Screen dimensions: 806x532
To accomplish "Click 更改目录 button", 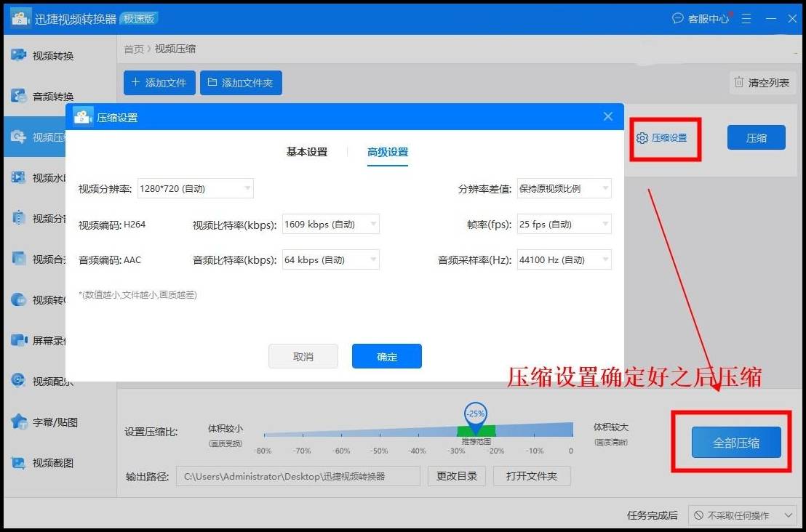I will pos(456,476).
